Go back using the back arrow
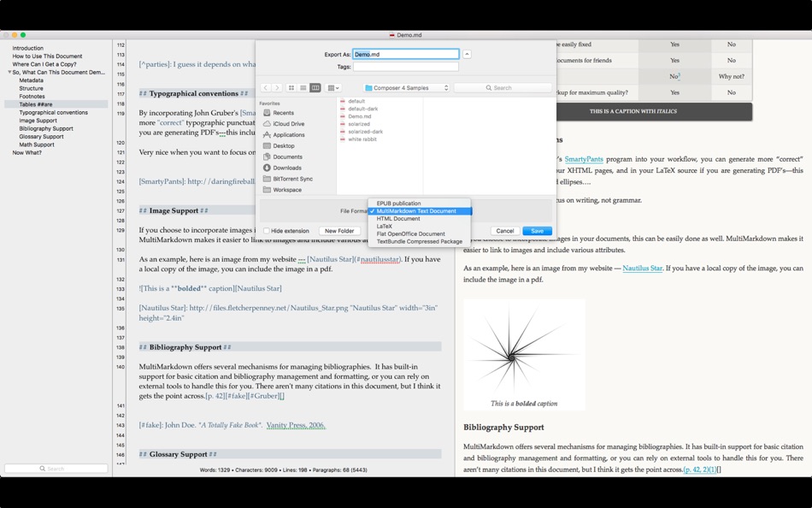812x508 pixels. coord(266,88)
